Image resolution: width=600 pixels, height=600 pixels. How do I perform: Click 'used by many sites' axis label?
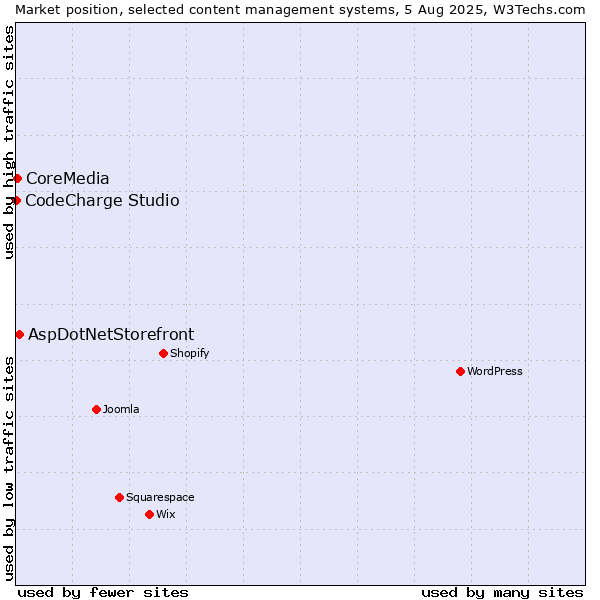click(502, 593)
